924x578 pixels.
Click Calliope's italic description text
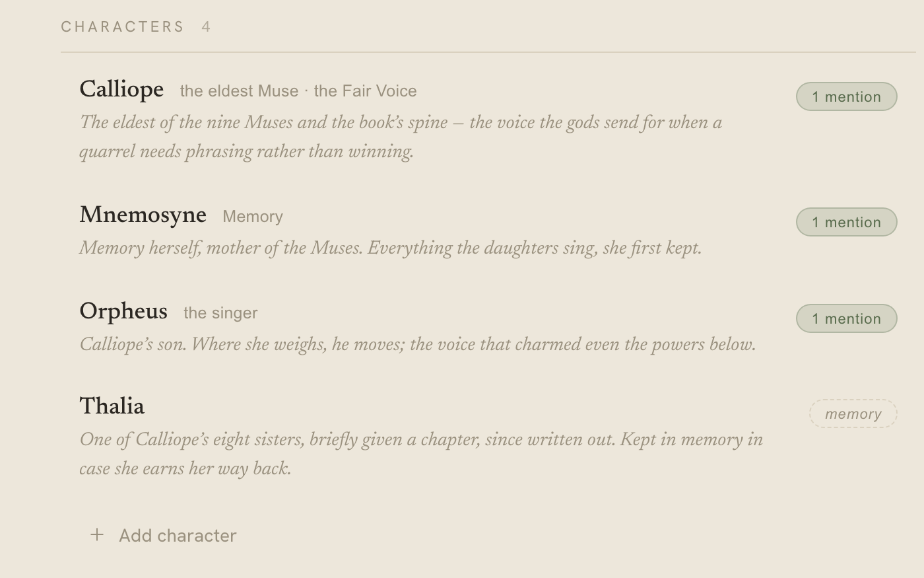coord(401,137)
